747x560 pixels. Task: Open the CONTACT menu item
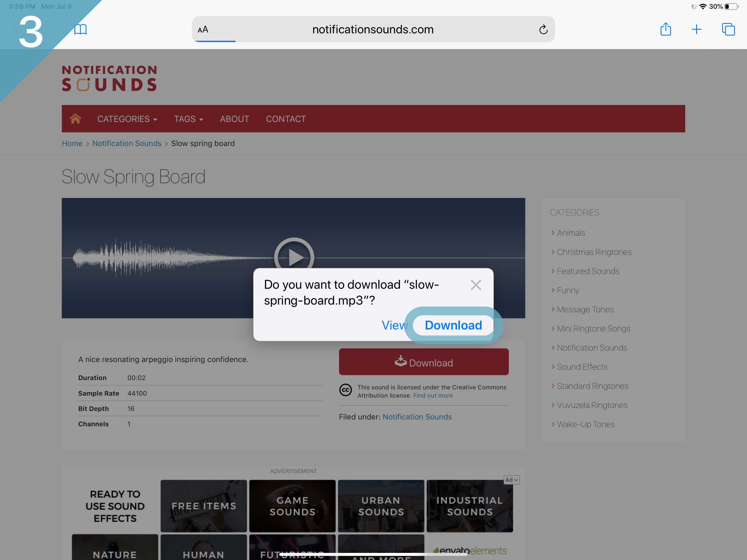286,119
